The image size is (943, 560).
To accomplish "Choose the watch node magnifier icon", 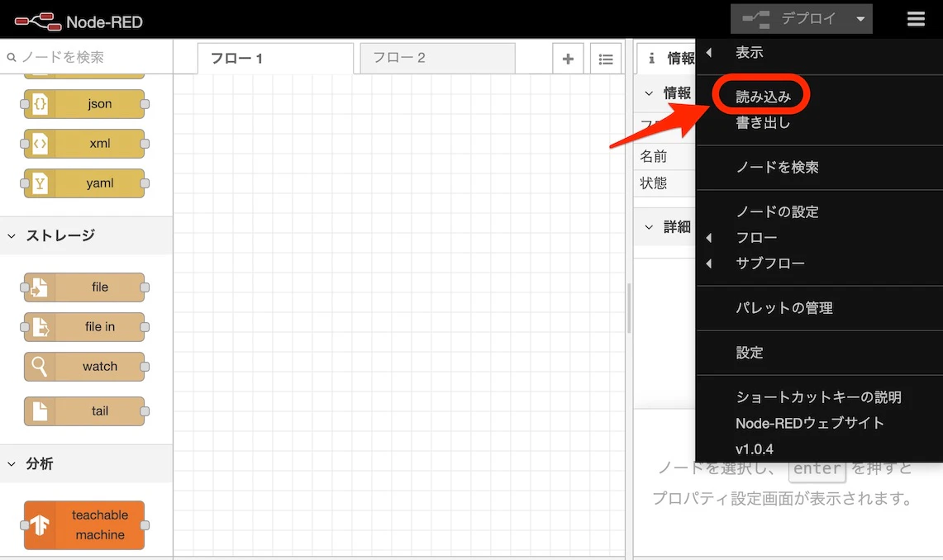I will pos(40,367).
